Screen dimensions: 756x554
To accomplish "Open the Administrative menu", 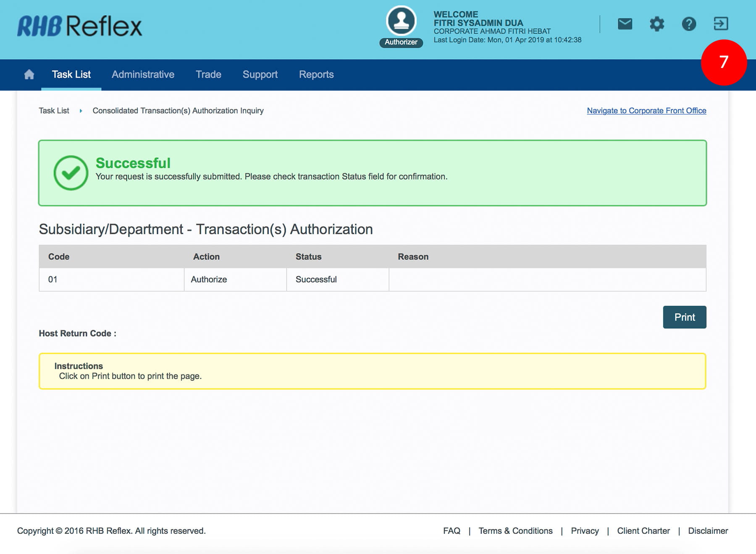I will 143,75.
